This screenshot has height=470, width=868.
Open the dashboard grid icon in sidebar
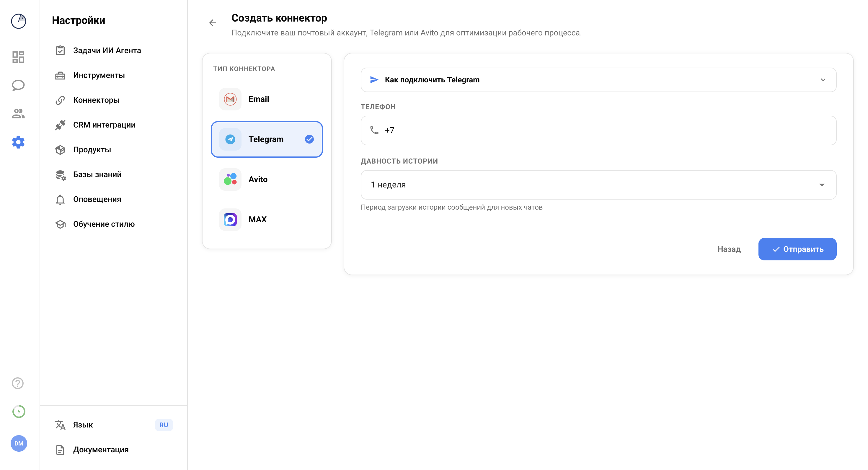tap(18, 57)
